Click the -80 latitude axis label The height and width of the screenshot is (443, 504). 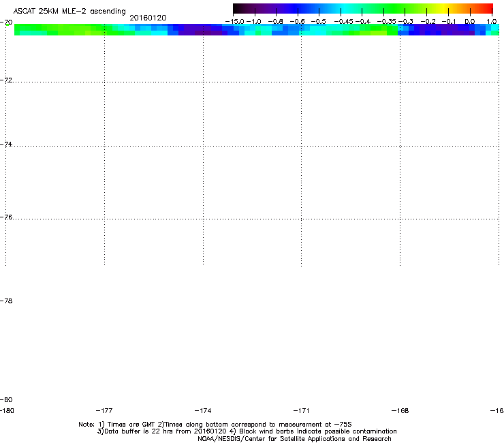(6, 399)
